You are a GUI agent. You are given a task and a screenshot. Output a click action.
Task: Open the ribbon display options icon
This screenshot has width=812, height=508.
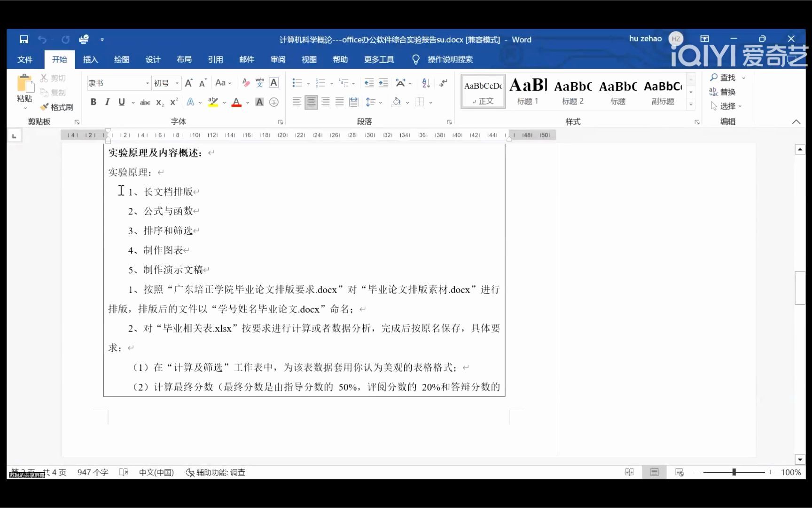coord(704,39)
